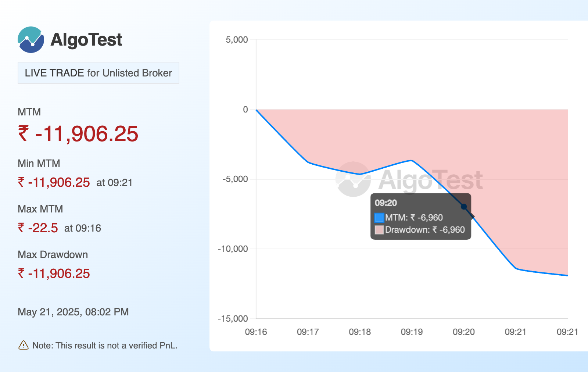Click the 09:18 label on the time axis
The width and height of the screenshot is (588, 372).
[x=360, y=332]
